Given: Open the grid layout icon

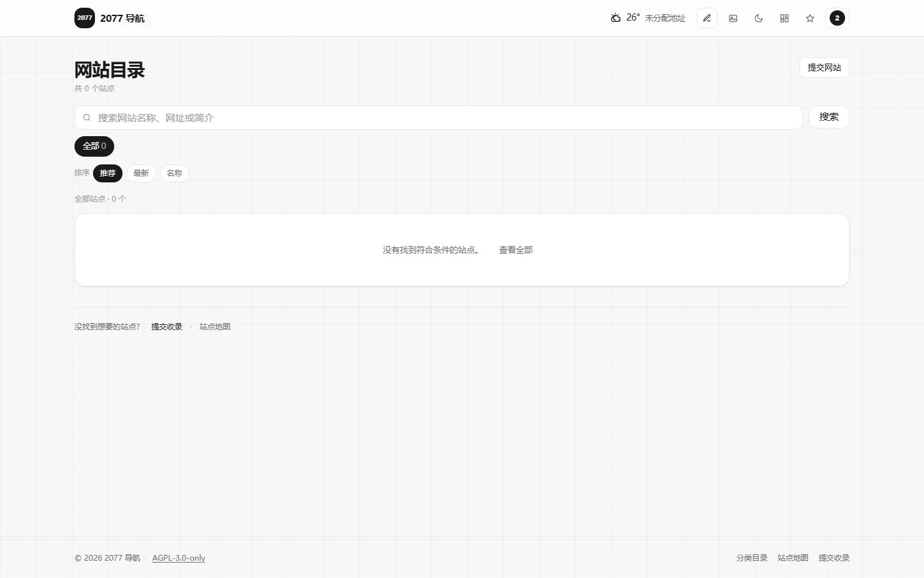Looking at the screenshot, I should [x=784, y=18].
